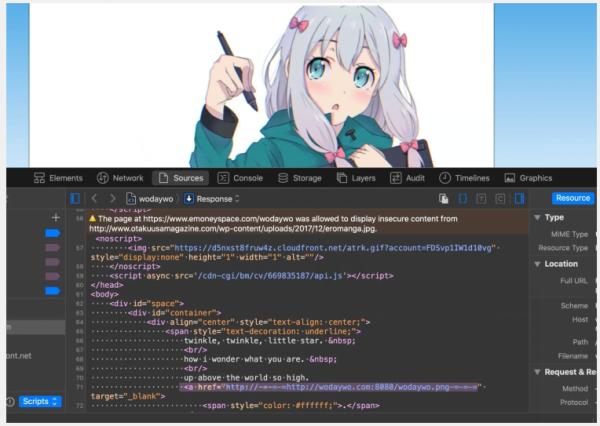This screenshot has width=600, height=426.
Task: Open the Scripts filter dropdown
Action: (x=39, y=402)
